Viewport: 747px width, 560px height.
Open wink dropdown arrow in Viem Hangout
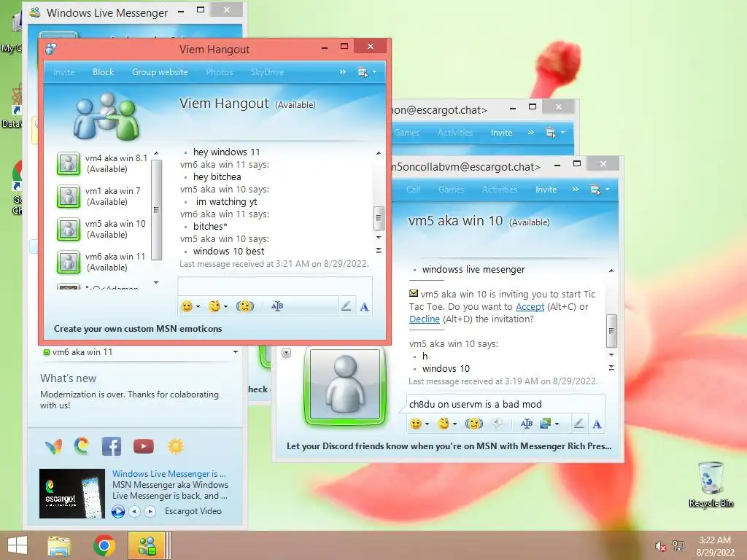[x=226, y=307]
